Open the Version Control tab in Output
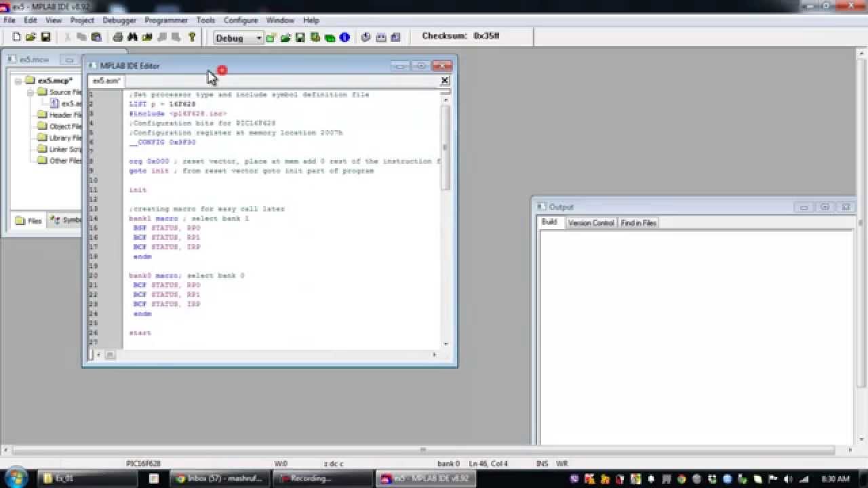 591,223
